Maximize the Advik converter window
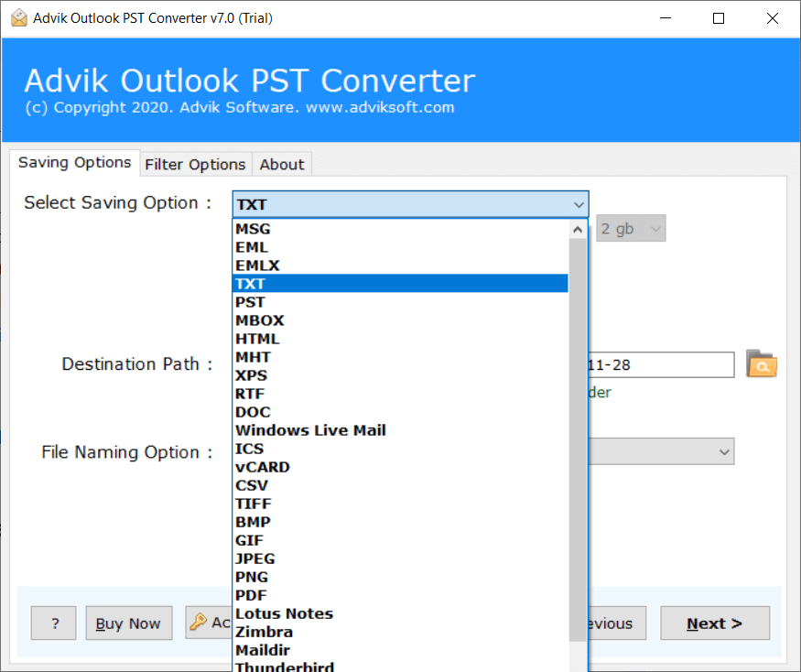This screenshot has height=672, width=801. click(719, 18)
